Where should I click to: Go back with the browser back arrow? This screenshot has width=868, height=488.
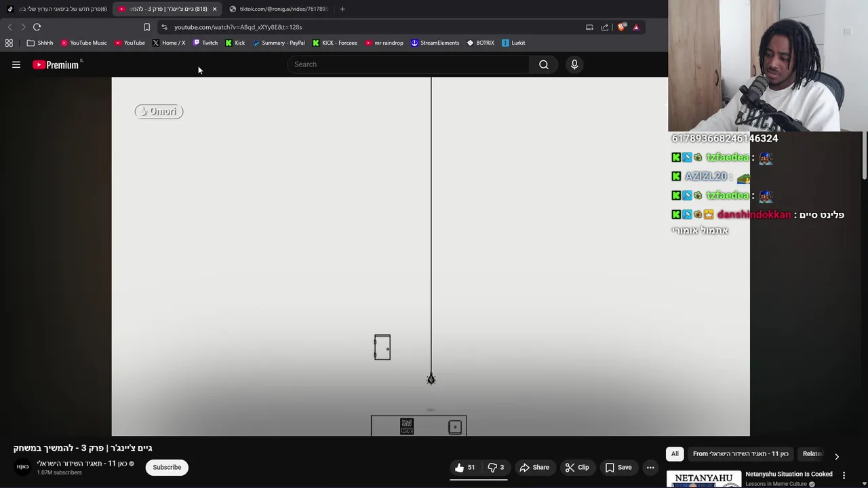click(9, 27)
